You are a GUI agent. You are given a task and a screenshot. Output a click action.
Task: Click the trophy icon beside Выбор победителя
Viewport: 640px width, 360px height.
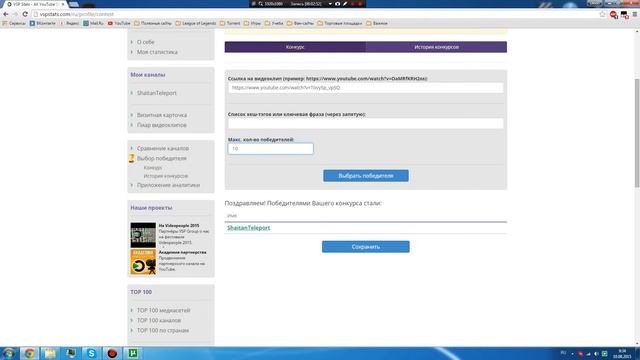pos(131,158)
